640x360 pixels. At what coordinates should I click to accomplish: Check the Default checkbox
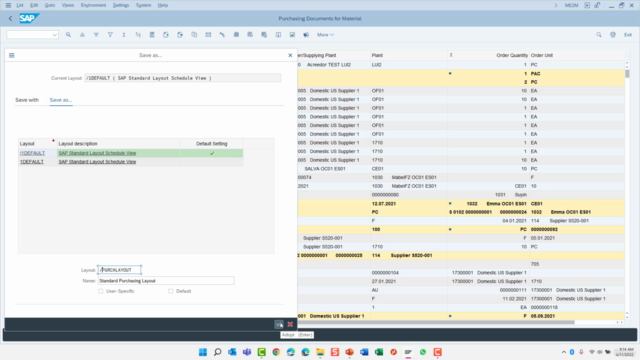[x=171, y=291]
